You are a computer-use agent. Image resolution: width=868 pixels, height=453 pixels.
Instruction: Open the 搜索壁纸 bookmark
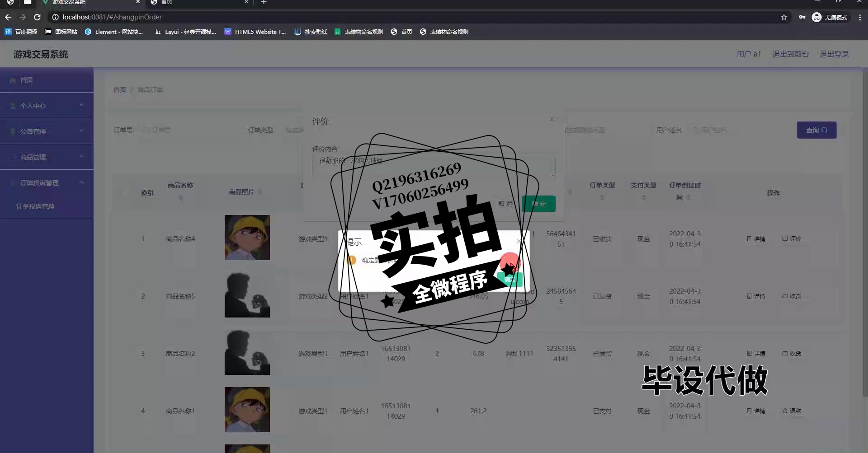[311, 32]
